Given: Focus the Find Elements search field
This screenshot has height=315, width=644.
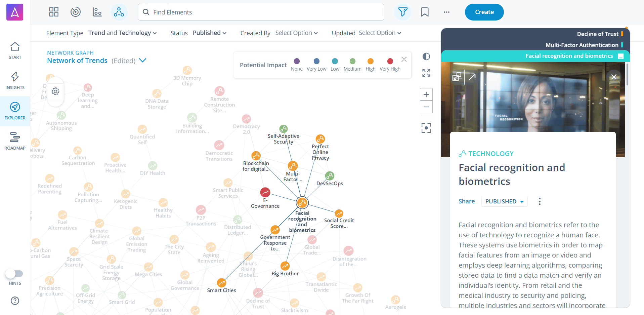Looking at the screenshot, I should (261, 12).
